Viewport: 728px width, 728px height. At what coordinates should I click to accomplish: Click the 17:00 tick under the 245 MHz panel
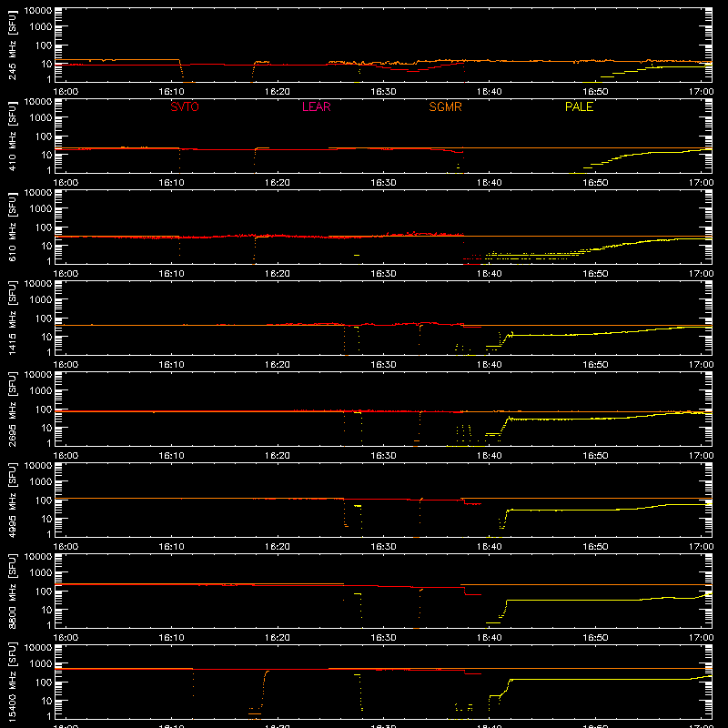click(701, 92)
